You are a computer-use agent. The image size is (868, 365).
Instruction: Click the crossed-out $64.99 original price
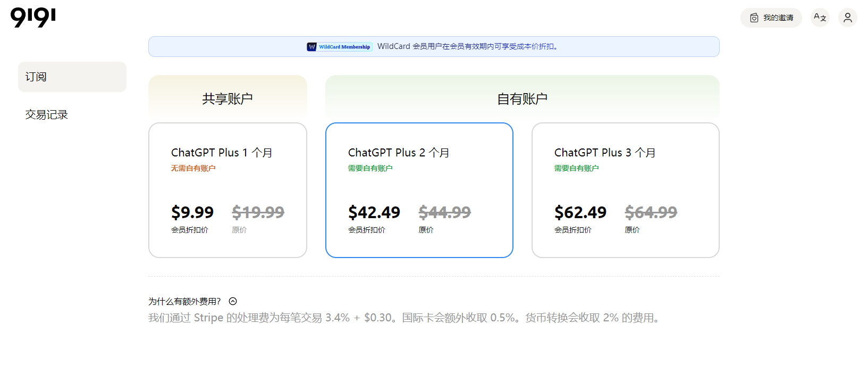point(651,212)
